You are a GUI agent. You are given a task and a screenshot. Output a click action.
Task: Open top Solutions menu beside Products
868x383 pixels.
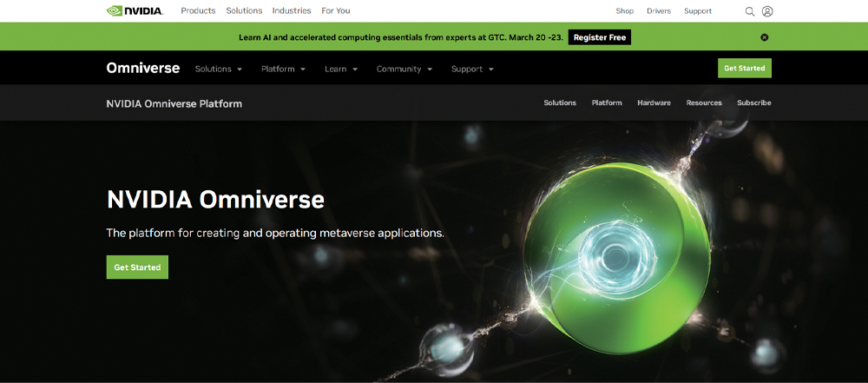[x=244, y=10]
